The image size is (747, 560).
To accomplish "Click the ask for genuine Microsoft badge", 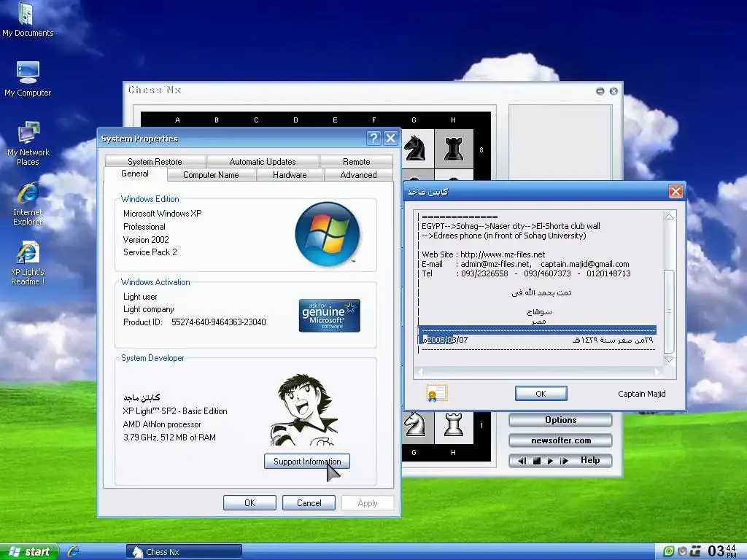I will pyautogui.click(x=329, y=315).
